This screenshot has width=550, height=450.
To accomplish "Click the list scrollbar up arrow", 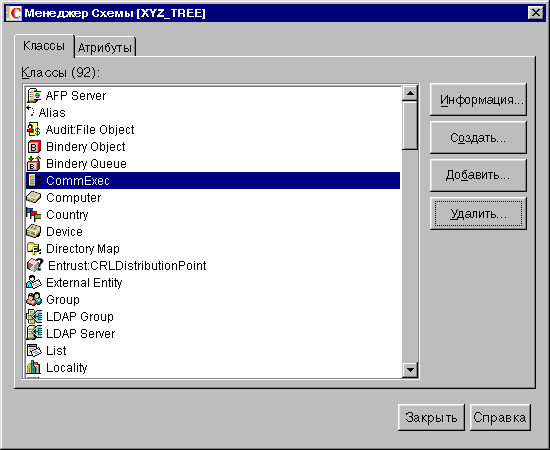I will (410, 94).
